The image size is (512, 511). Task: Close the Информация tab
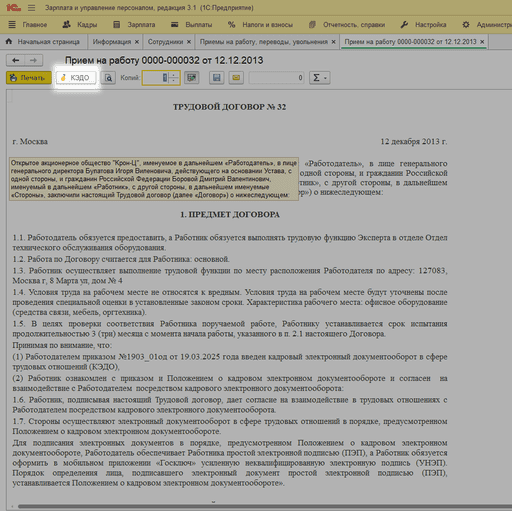(x=137, y=42)
